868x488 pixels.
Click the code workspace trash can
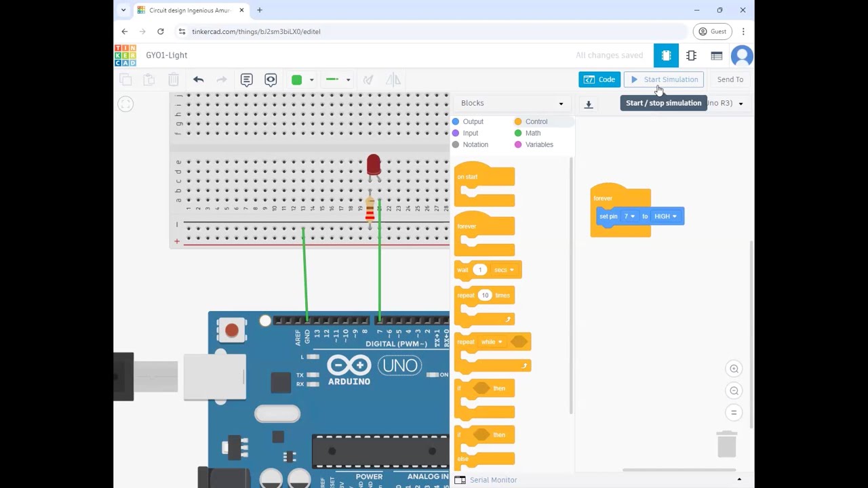point(727,444)
